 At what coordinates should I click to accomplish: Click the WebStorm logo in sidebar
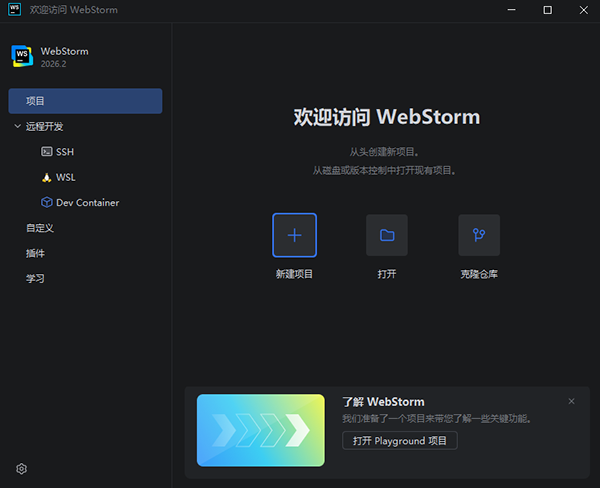(22, 56)
